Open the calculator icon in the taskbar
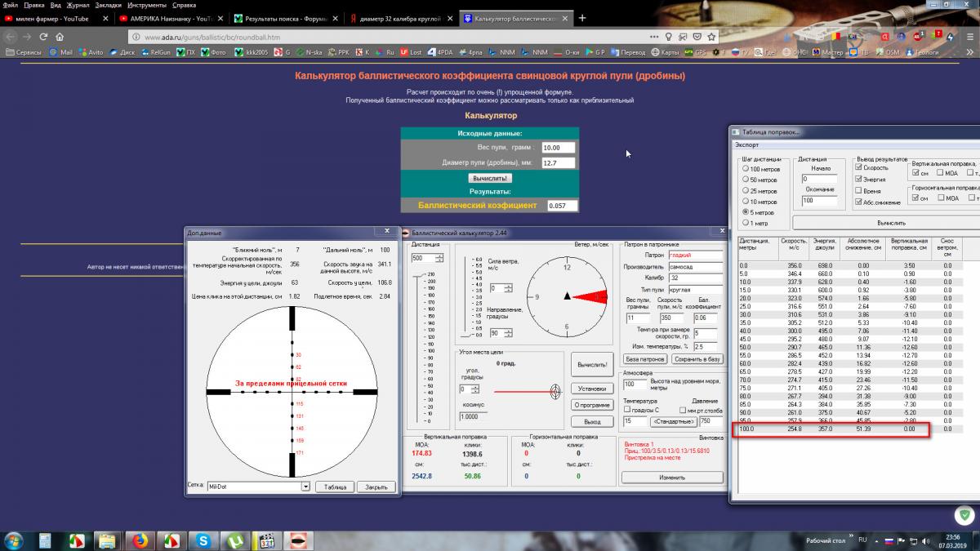980x551 pixels. (44, 540)
